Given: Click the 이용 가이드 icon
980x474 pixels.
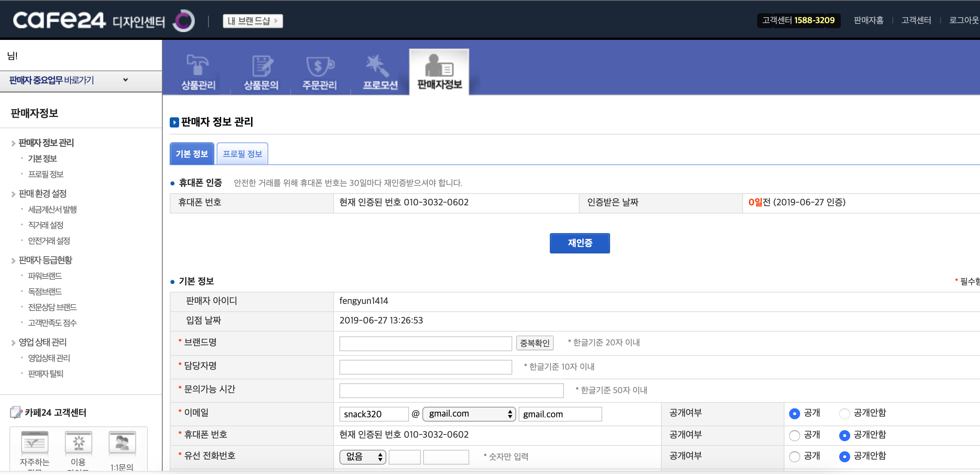Looking at the screenshot, I should [x=79, y=443].
